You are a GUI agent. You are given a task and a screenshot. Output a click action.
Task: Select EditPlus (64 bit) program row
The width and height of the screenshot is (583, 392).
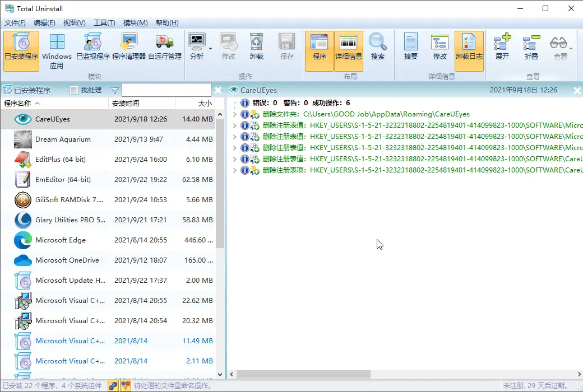tap(108, 160)
